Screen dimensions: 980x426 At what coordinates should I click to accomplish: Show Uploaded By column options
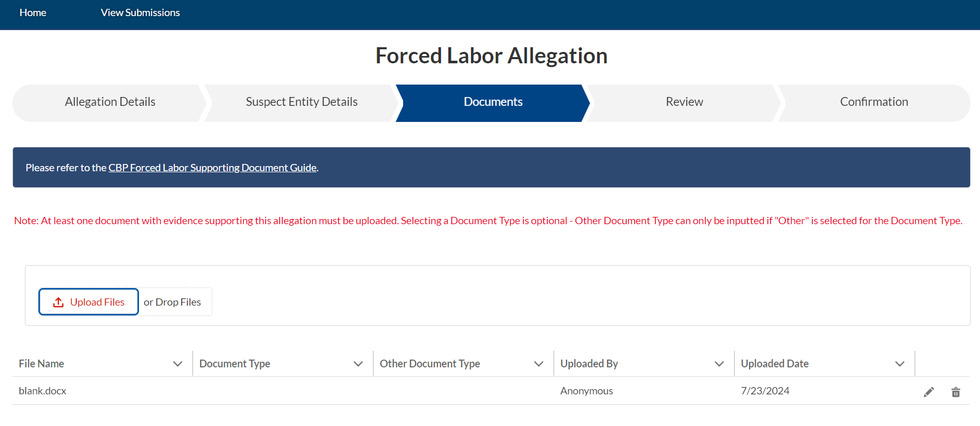719,364
